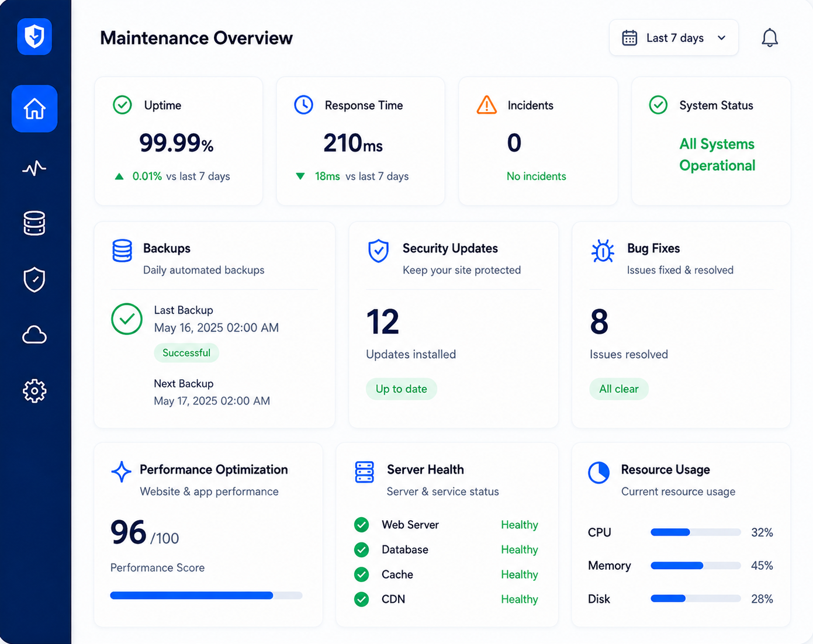Viewport: 813px width, 644px height.
Task: Click the Database Healthy status
Action: (520, 549)
